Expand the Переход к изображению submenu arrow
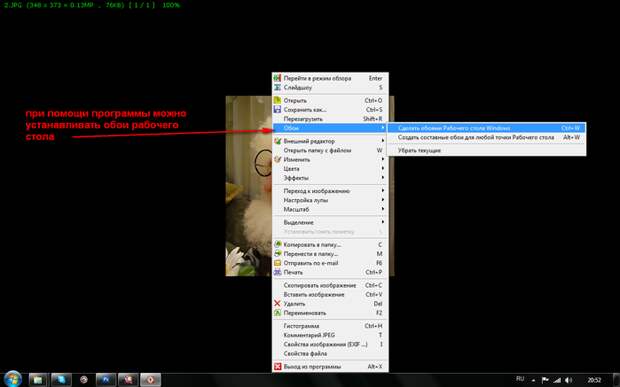 tap(383, 191)
